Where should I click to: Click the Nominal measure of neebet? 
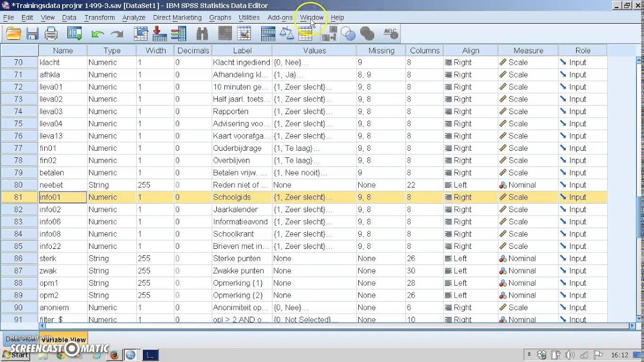[528, 185]
